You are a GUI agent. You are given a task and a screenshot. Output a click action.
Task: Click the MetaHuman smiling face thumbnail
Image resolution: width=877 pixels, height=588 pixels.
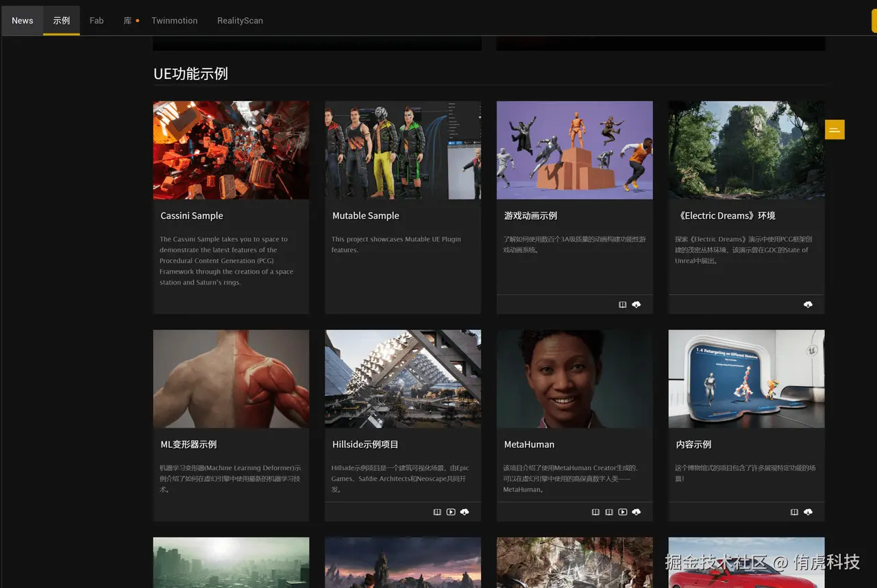(575, 379)
